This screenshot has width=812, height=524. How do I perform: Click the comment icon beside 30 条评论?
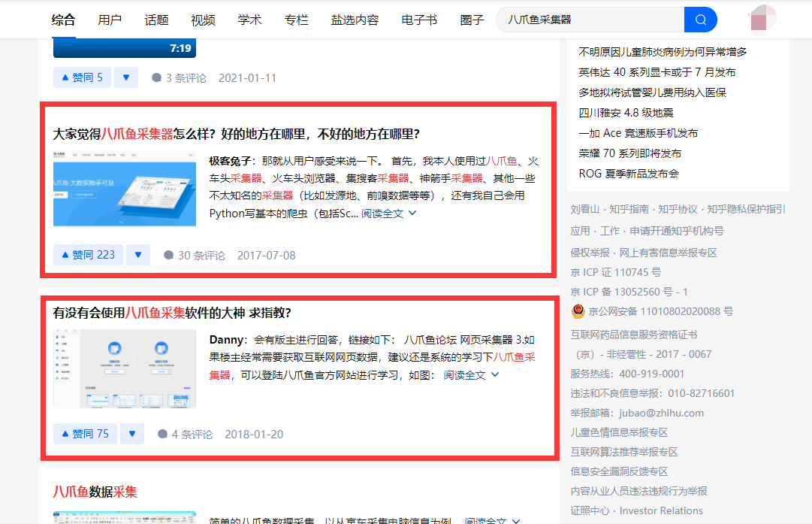168,255
